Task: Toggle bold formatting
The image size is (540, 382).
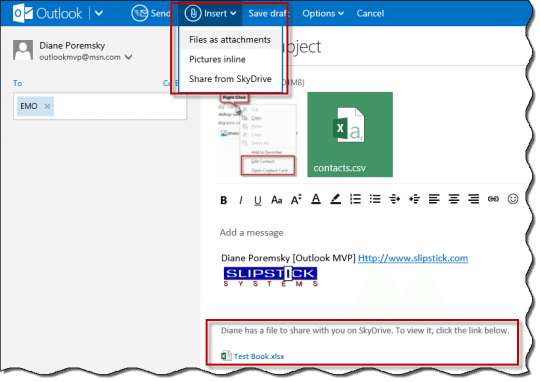Action: point(224,200)
